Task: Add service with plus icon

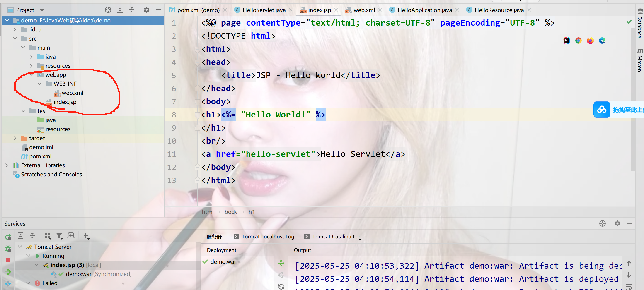Action: click(x=86, y=236)
